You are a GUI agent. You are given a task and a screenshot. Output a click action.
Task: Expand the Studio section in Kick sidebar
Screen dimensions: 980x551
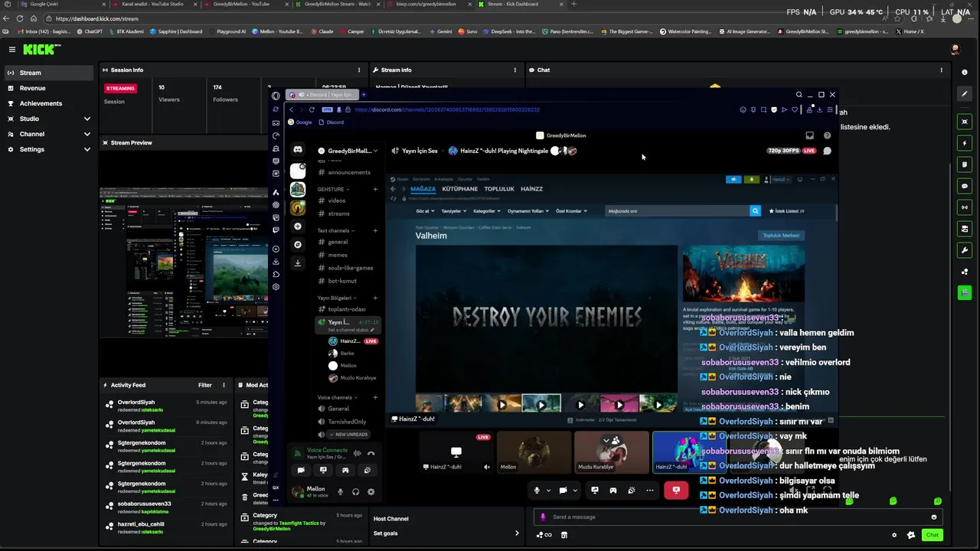(x=49, y=119)
